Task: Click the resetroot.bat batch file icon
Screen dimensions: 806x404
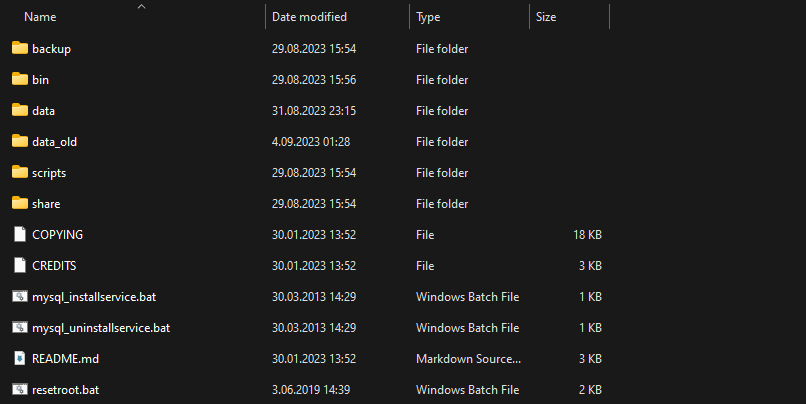Action: click(20, 390)
